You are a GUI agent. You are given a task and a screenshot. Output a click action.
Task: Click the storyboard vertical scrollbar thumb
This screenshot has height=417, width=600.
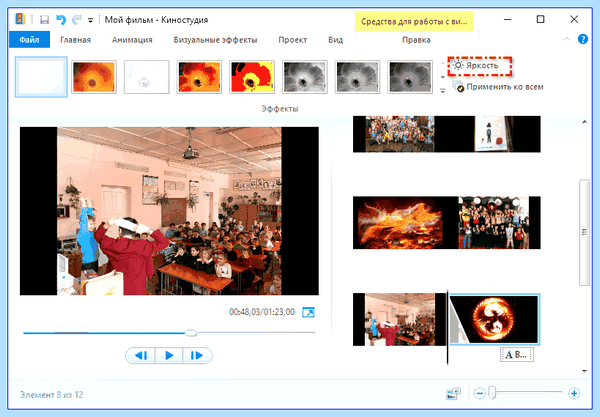[x=584, y=232]
